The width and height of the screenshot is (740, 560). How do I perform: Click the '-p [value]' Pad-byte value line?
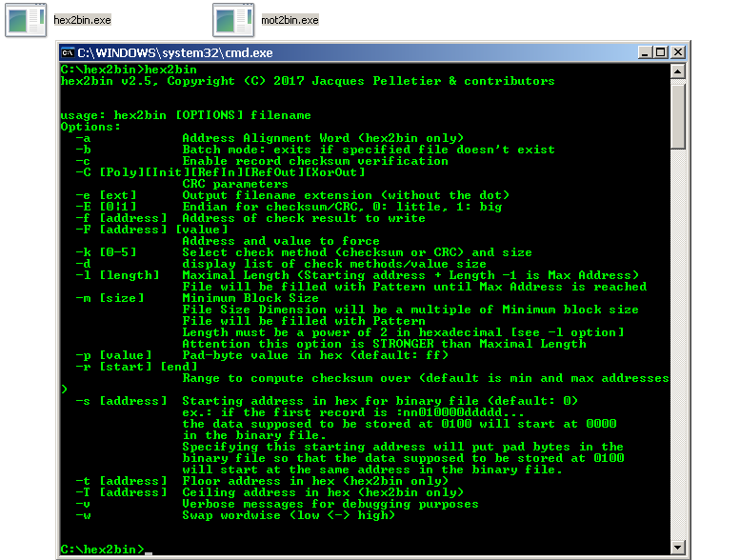(262, 355)
